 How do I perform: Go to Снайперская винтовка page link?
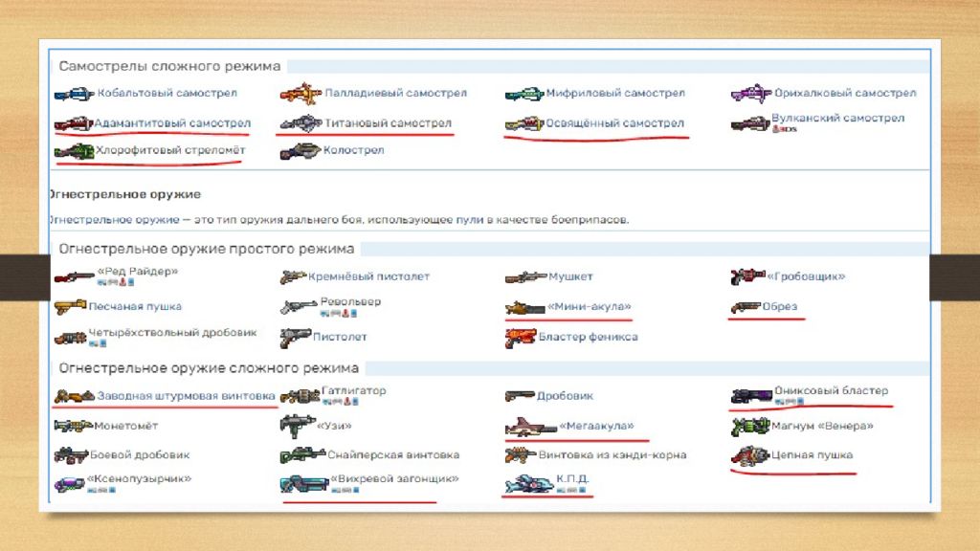point(393,454)
